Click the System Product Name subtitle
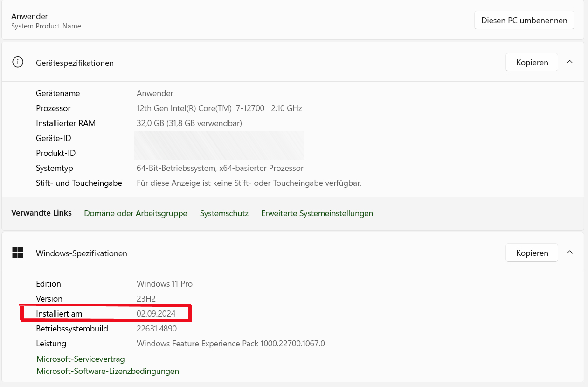The image size is (588, 387). coord(46,26)
